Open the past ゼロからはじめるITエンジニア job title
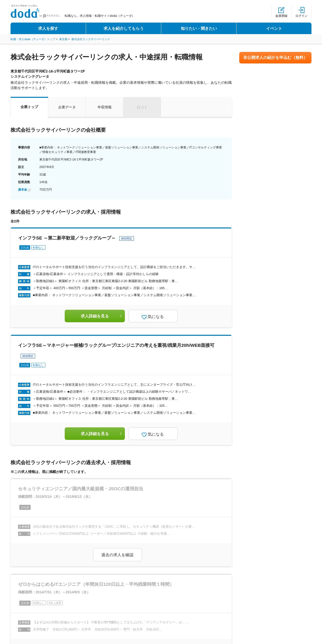This screenshot has width=322, height=644. click(x=96, y=584)
